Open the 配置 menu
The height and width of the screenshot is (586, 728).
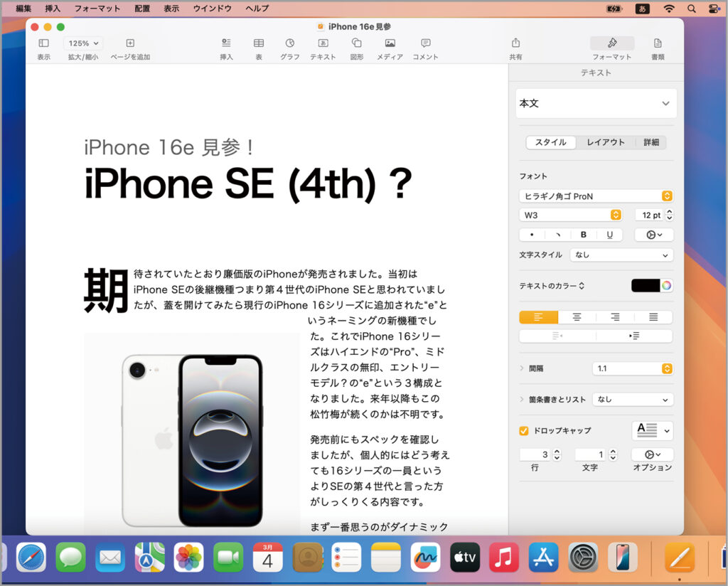(x=142, y=9)
